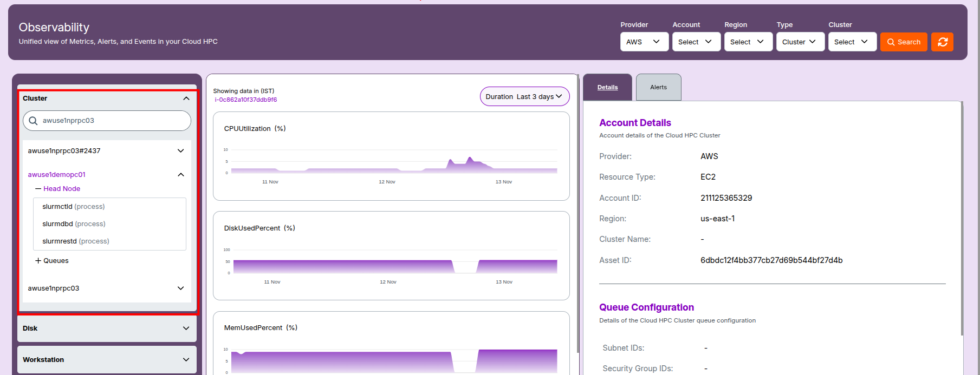The height and width of the screenshot is (375, 980).
Task: Open the Cluster Select dropdown in header
Action: tap(852, 42)
